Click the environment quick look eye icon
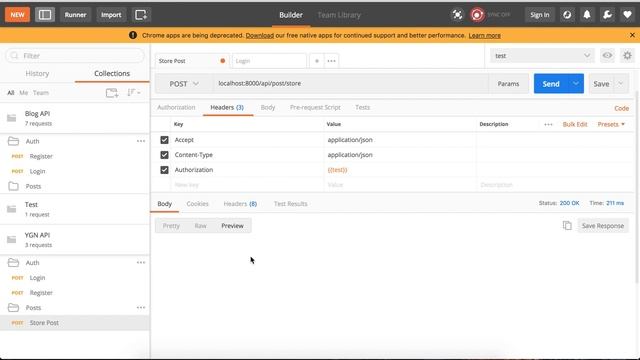The image size is (640, 360). (x=607, y=56)
